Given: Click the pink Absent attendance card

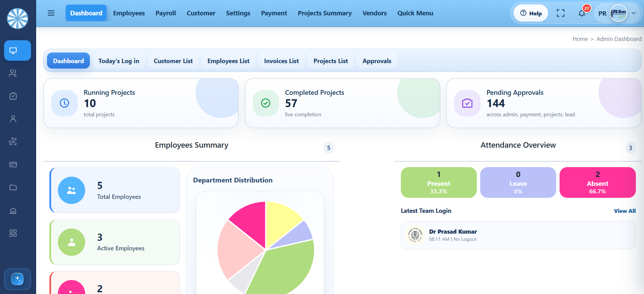Looking at the screenshot, I should coord(597,182).
